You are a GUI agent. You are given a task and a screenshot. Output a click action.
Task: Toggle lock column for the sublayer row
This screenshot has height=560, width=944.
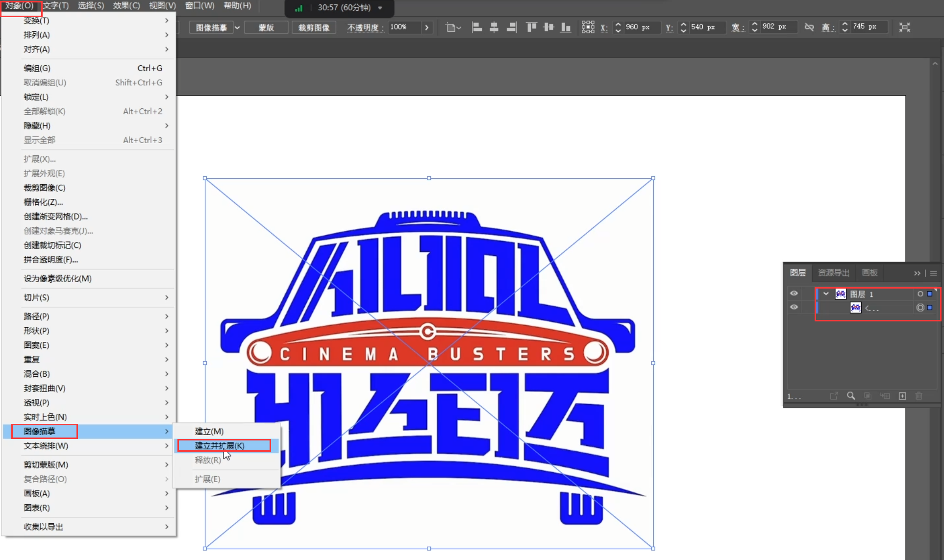[x=808, y=308]
